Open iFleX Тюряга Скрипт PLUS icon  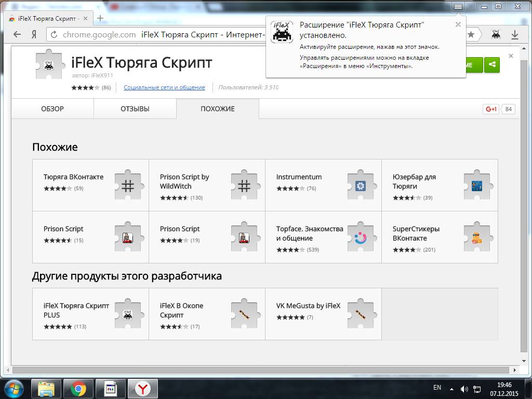tap(128, 314)
